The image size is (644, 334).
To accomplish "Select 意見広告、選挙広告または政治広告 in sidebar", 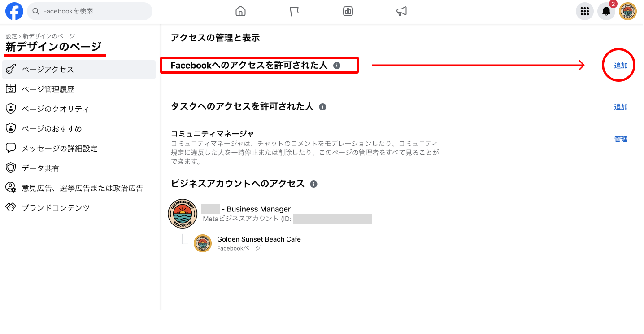I will tap(79, 188).
